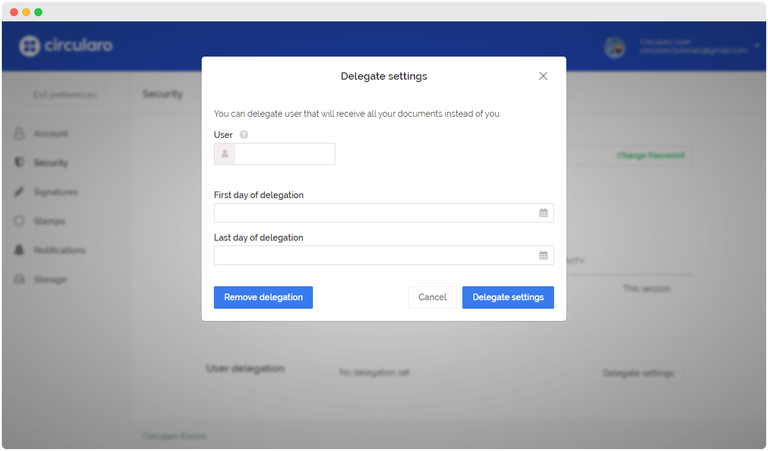768x451 pixels.
Task: Click the user avatar icon in User field
Action: click(225, 154)
